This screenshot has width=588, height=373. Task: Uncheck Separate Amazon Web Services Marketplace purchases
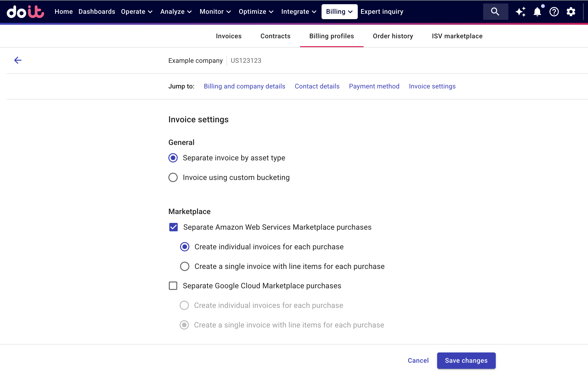(x=173, y=227)
